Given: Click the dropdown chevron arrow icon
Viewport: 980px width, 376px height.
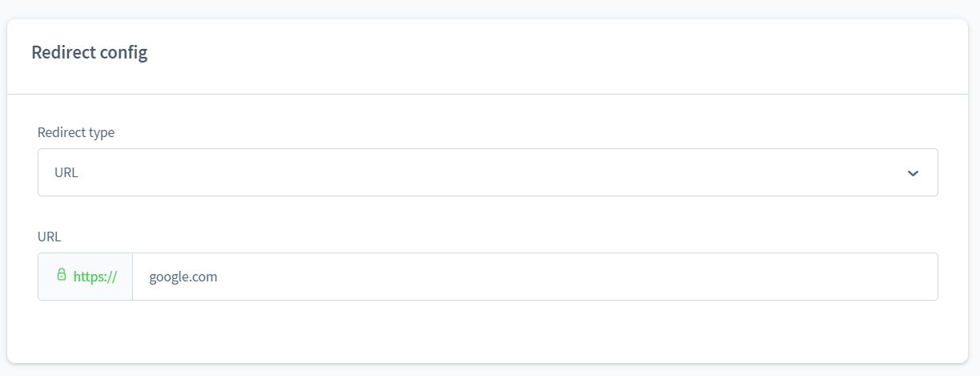Looking at the screenshot, I should click(x=913, y=173).
